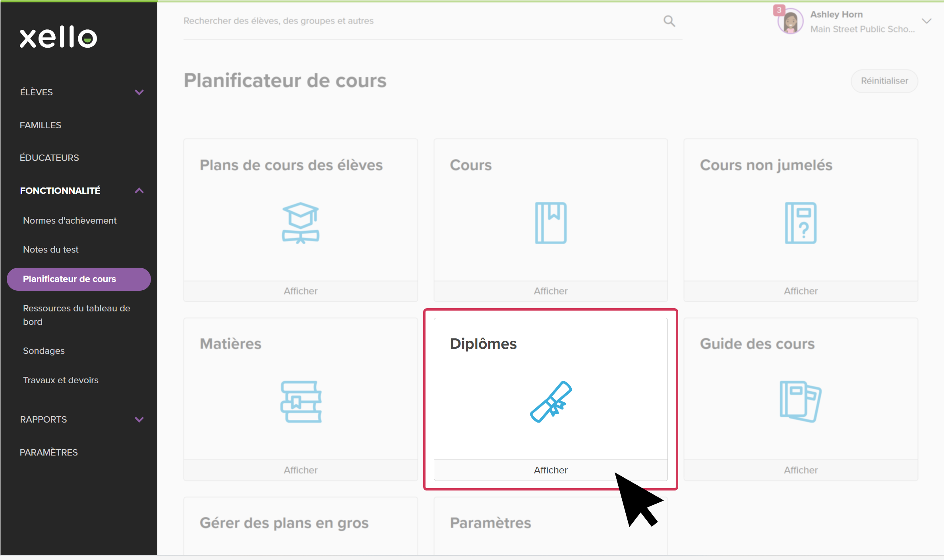Viewport: 944px width, 560px height.
Task: Click Afficher under the Diplômes card
Action: pyautogui.click(x=551, y=470)
